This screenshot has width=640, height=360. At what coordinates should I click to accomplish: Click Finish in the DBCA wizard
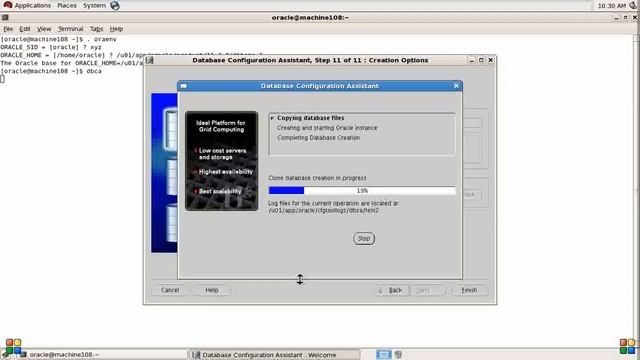469,290
